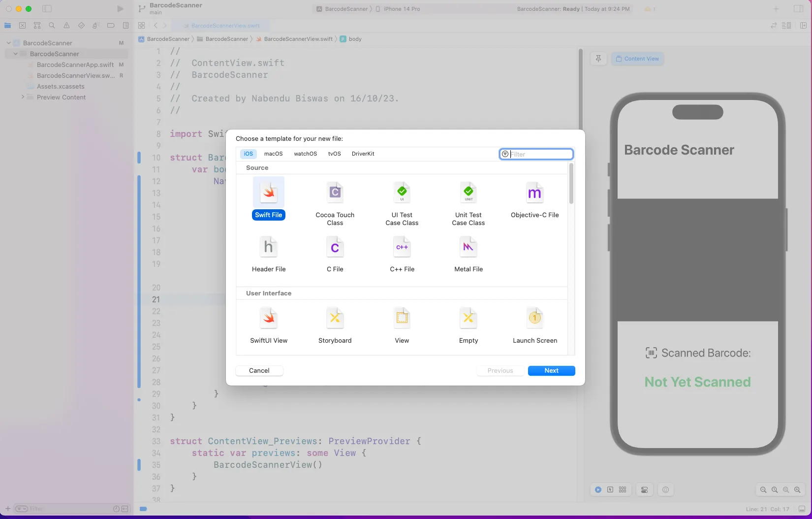The image size is (812, 519).
Task: Select the Metal File template
Action: point(468,254)
